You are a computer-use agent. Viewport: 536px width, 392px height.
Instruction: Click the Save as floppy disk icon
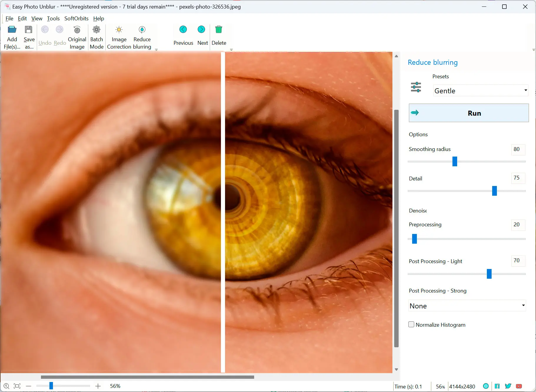click(29, 29)
